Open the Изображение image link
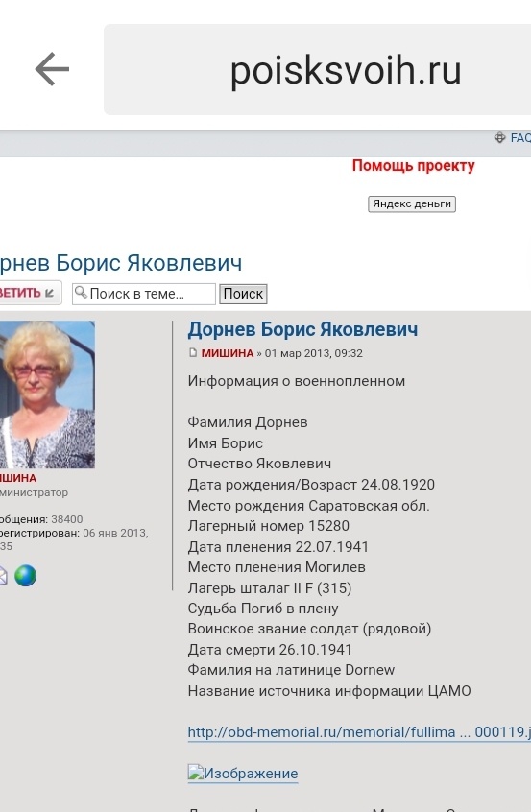This screenshot has height=812, width=531. [x=242, y=774]
